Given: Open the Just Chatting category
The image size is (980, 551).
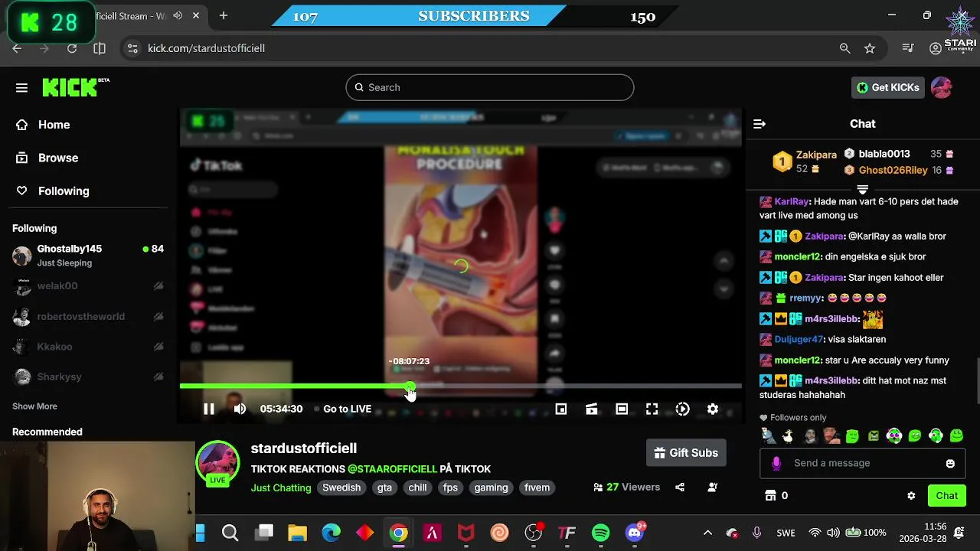Looking at the screenshot, I should tap(281, 487).
